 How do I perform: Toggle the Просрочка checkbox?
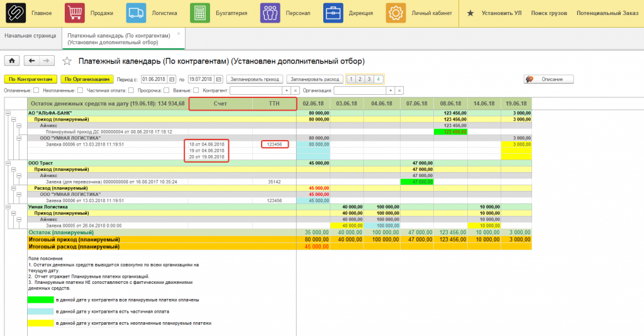166,90
